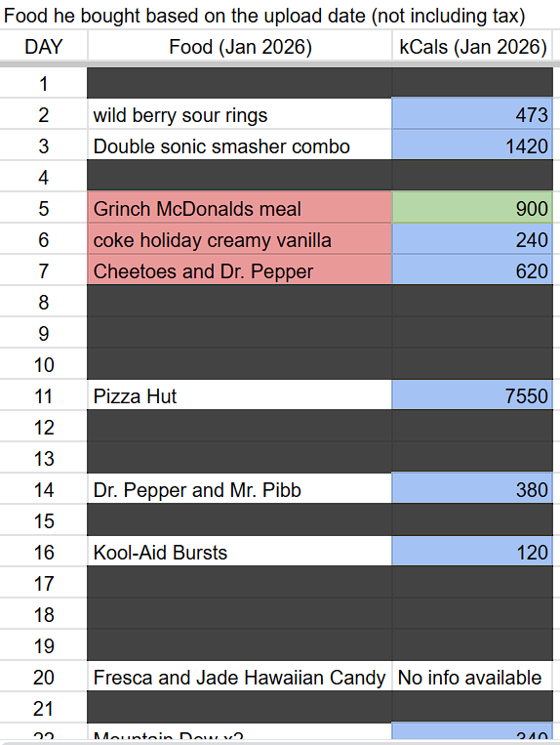Click the No info available cell
This screenshot has width=560, height=745.
click(x=472, y=677)
